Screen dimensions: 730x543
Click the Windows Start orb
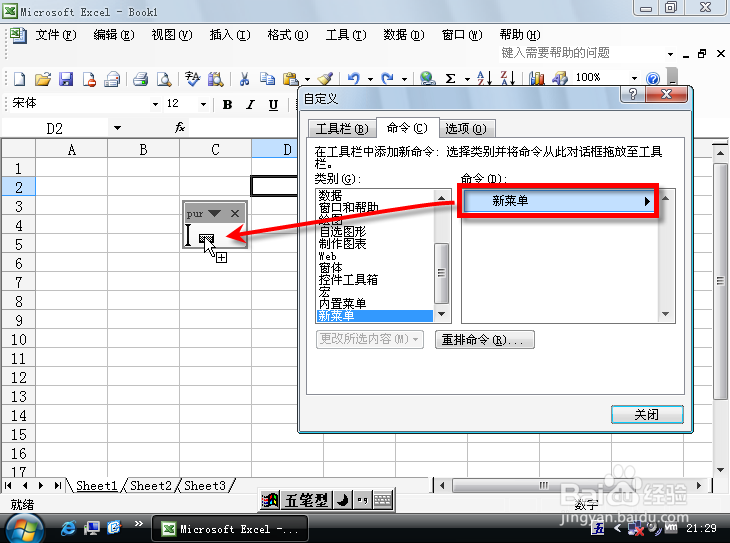point(25,530)
